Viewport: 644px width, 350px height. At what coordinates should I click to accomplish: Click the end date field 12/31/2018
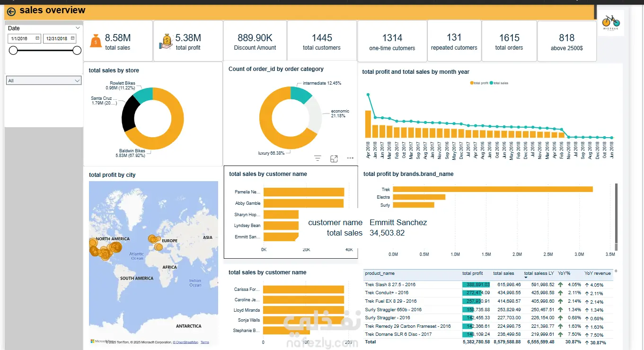click(x=60, y=39)
